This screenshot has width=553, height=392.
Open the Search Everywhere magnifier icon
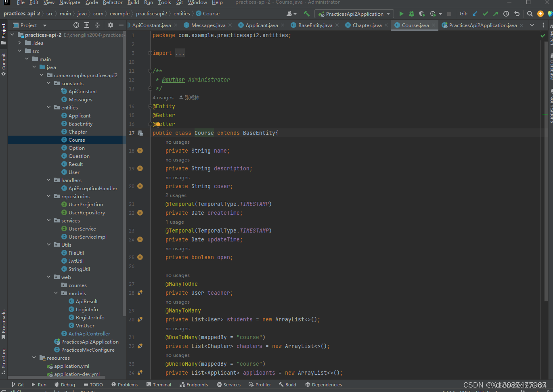530,14
